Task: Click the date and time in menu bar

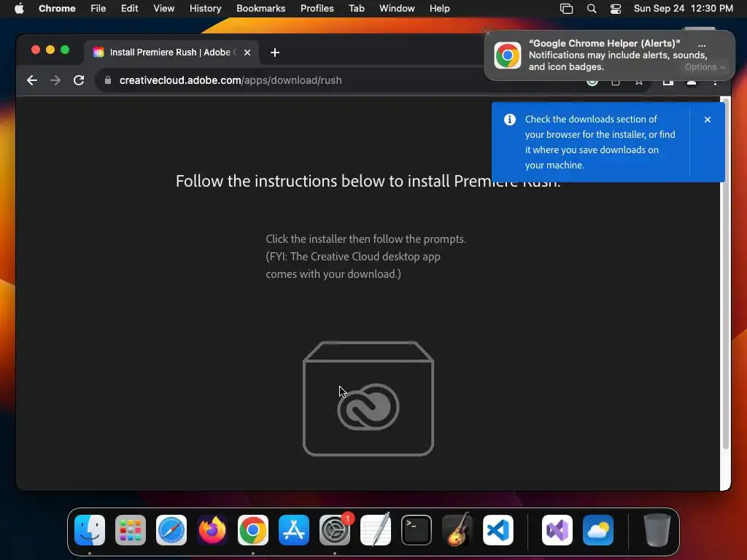Action: [683, 9]
